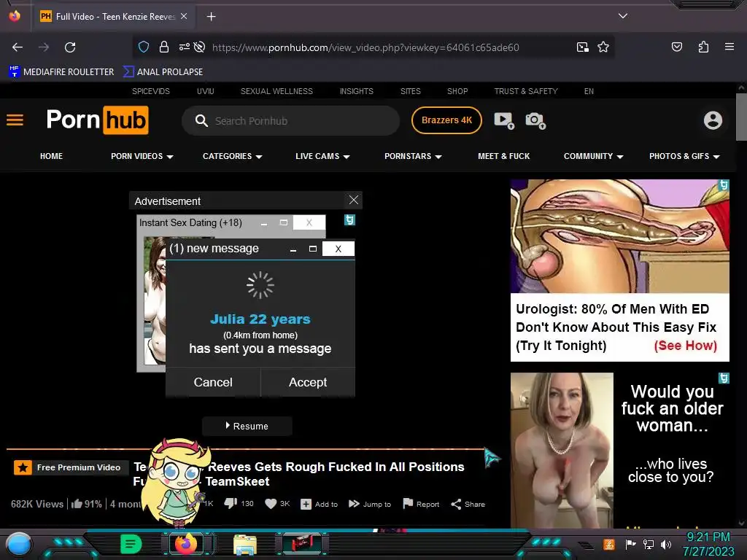Click the padlock site security icon
This screenshot has width=747, height=560.
pyautogui.click(x=164, y=47)
